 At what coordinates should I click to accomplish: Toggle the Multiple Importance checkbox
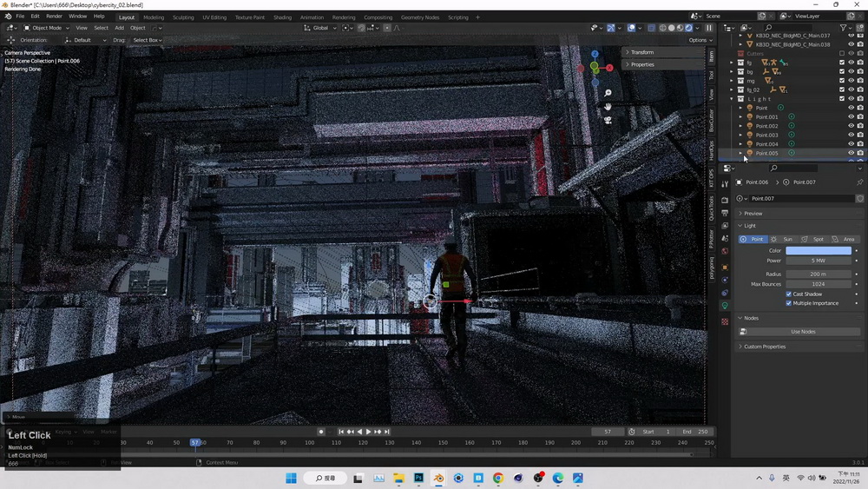pyautogui.click(x=789, y=303)
